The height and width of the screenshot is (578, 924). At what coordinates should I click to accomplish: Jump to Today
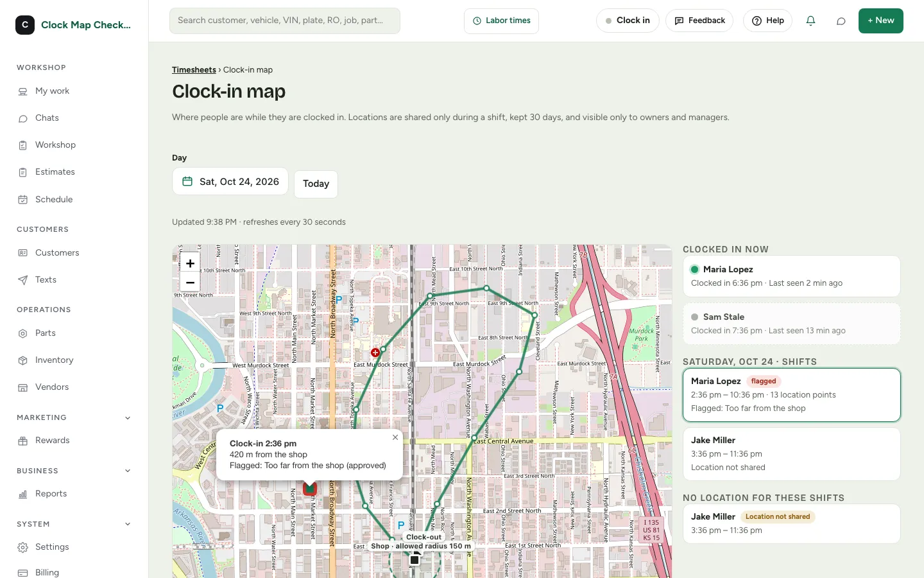[316, 184]
